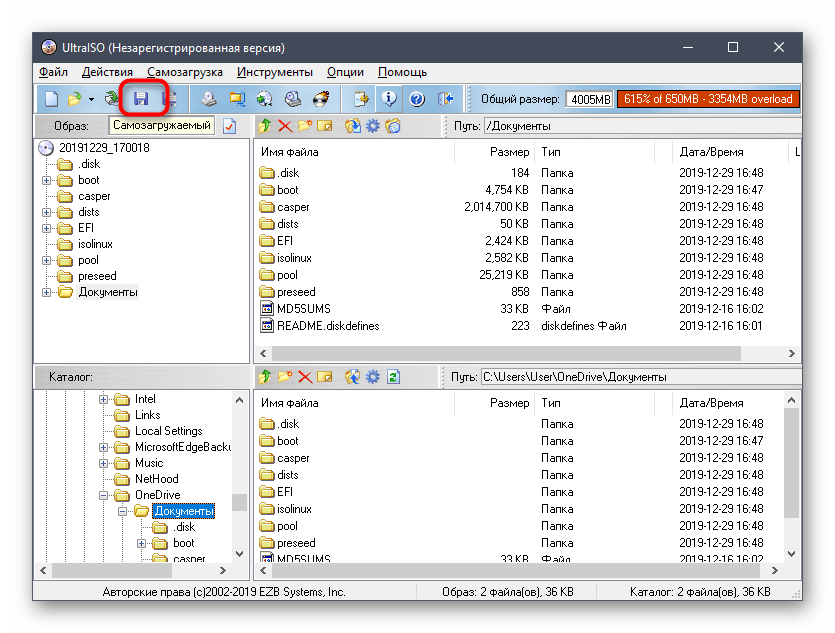The width and height of the screenshot is (835, 633).
Task: Expand the Music folder in catalog tree
Action: coord(103,463)
